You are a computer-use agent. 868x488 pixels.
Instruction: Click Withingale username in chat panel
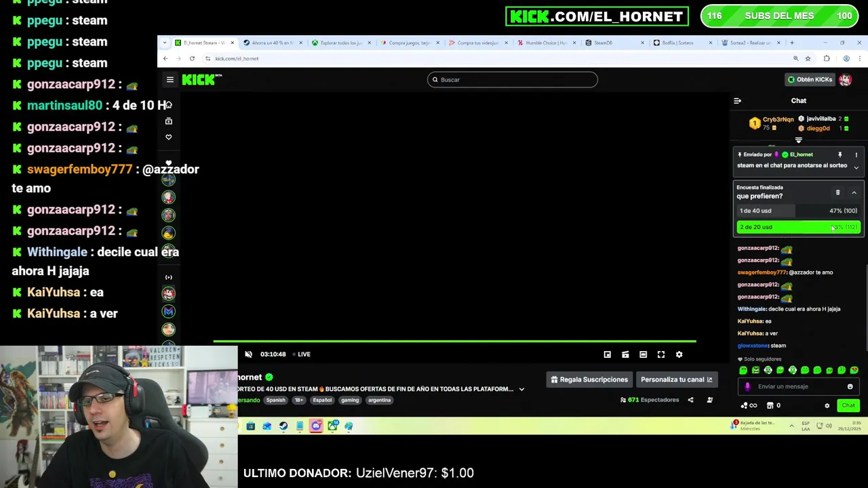(x=751, y=309)
